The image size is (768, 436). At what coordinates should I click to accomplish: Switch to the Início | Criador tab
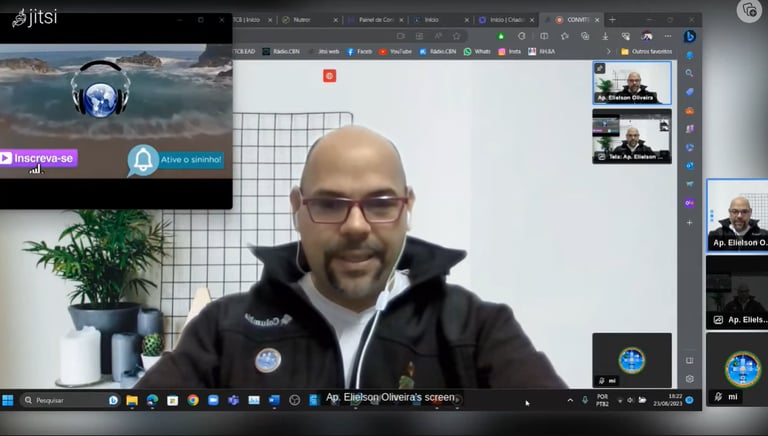tap(506, 20)
